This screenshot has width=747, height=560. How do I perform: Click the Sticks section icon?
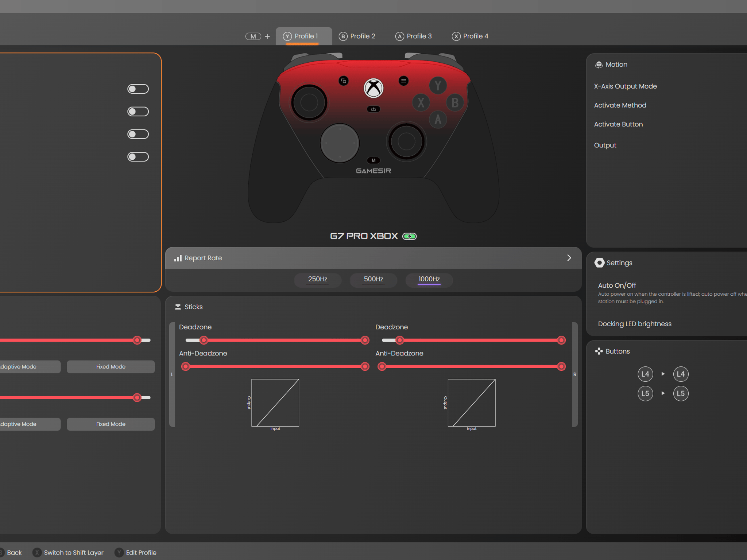pos(178,307)
